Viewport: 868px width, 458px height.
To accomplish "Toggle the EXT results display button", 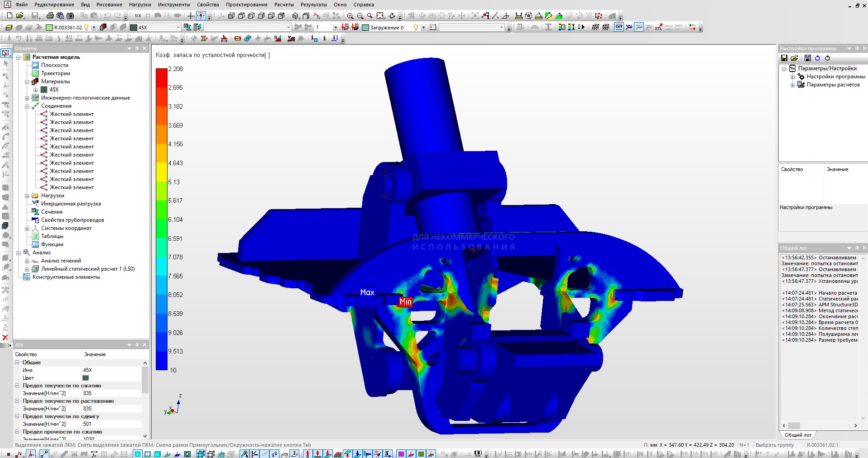I will click(x=619, y=27).
